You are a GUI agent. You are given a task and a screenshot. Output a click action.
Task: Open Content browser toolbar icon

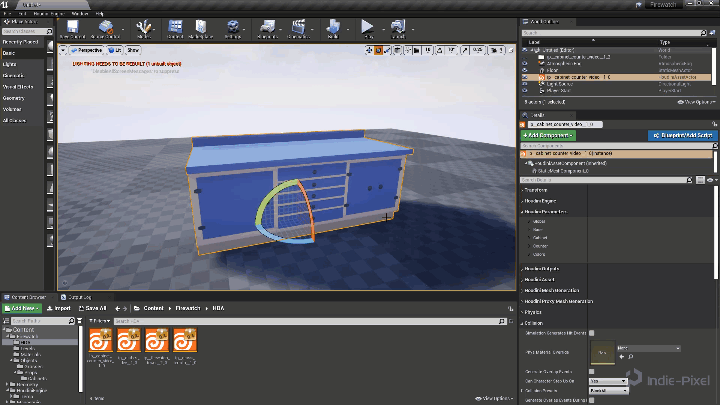(x=175, y=29)
